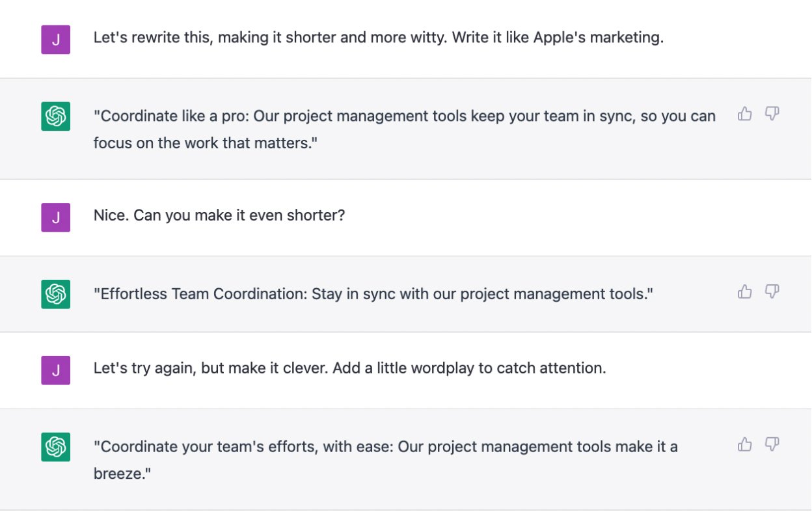
Task: Click the "focus on the work that matters" line
Action: [206, 143]
